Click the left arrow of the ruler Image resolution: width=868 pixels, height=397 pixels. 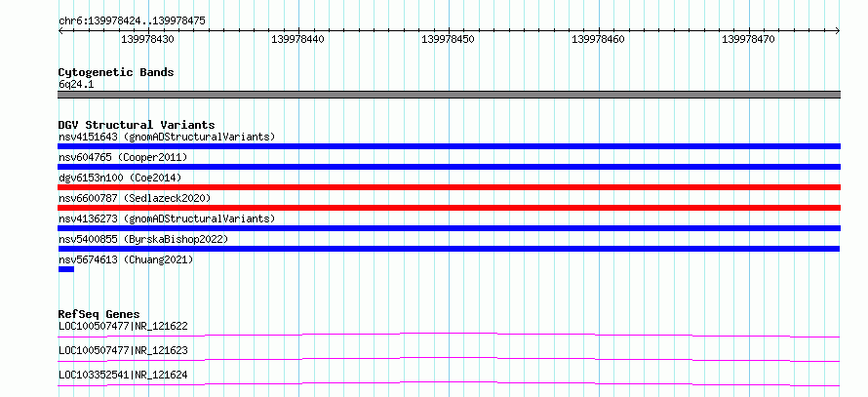60,31
